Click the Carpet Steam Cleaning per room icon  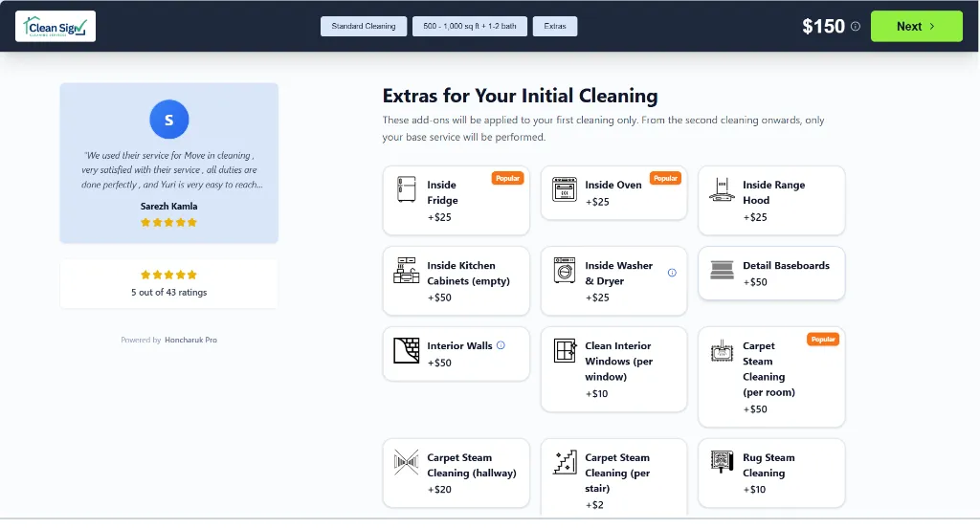(x=722, y=351)
